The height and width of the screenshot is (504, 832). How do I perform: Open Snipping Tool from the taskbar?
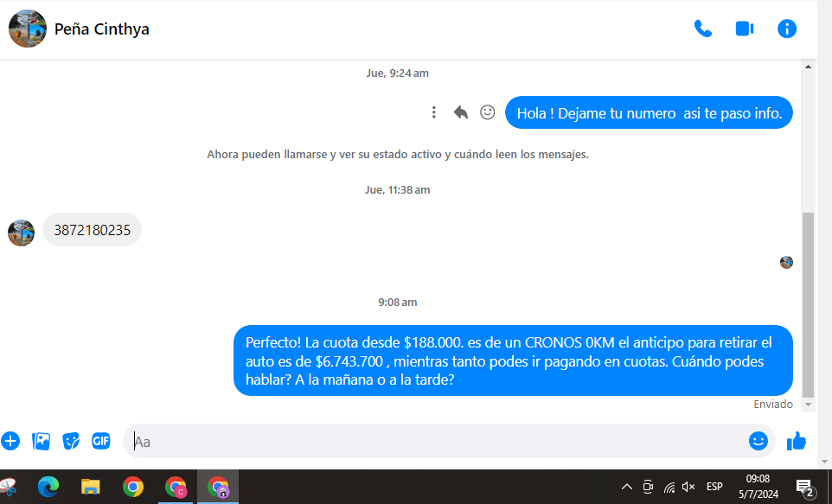click(8, 487)
